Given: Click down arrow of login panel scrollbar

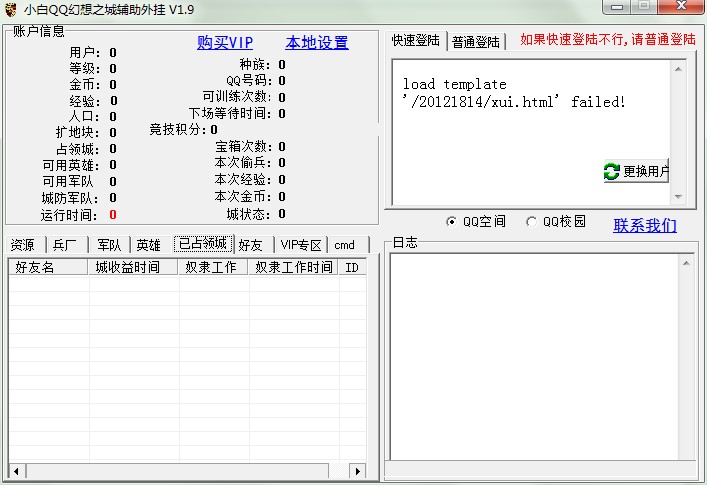Looking at the screenshot, I should [x=678, y=197].
